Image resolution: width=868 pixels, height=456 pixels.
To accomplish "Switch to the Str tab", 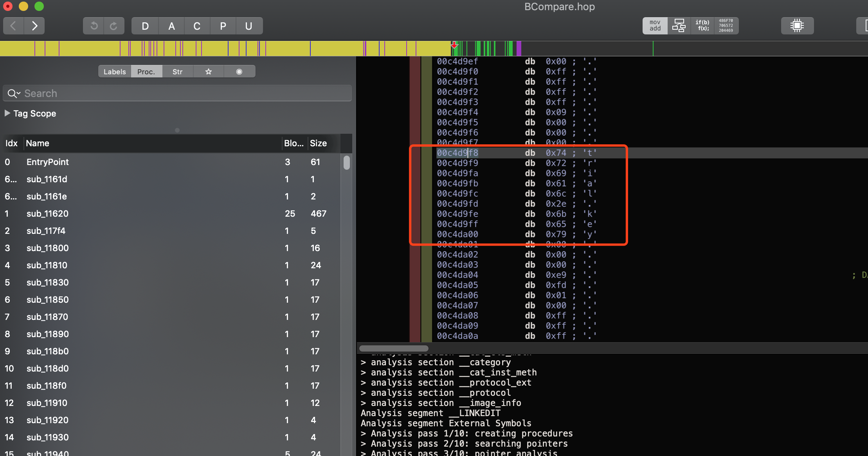I will click(x=177, y=72).
